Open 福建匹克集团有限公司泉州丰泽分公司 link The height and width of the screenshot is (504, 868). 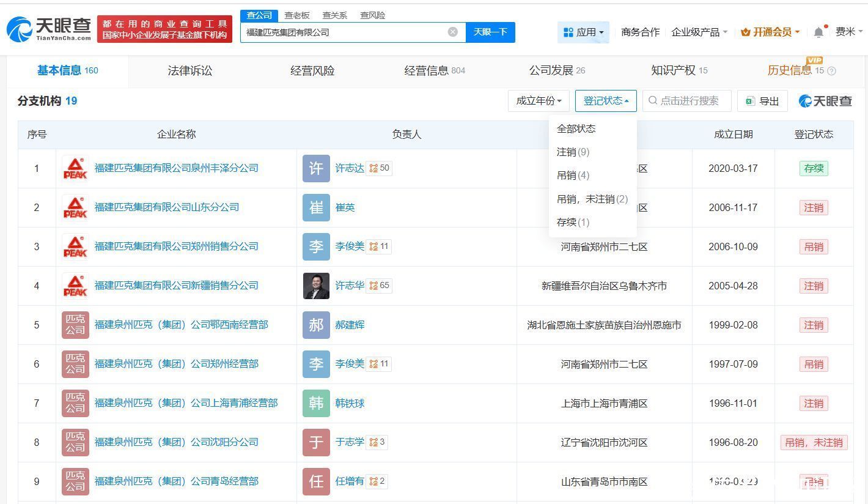176,168
